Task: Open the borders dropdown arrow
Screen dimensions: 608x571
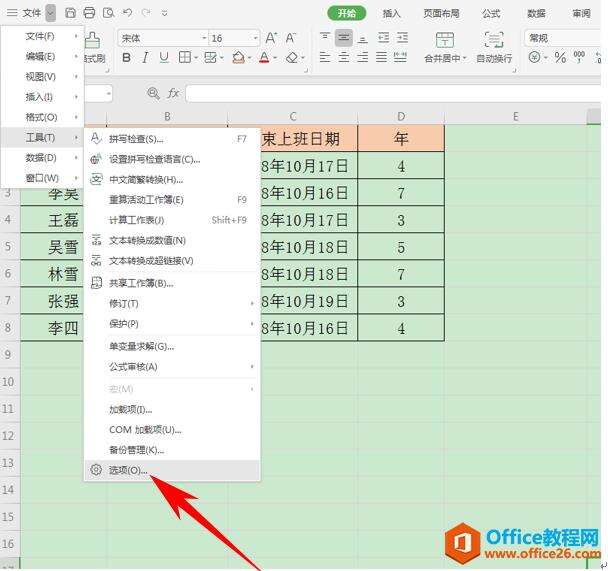Action: (196, 58)
